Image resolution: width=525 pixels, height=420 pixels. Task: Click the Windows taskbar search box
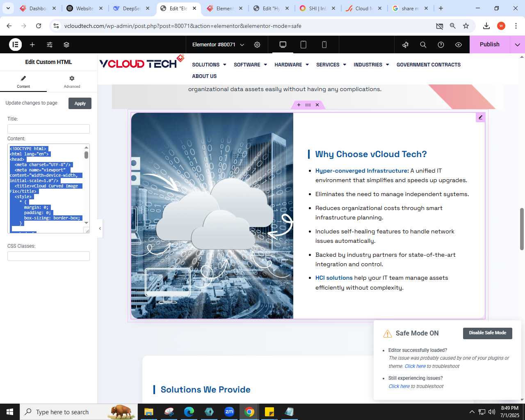(78, 412)
